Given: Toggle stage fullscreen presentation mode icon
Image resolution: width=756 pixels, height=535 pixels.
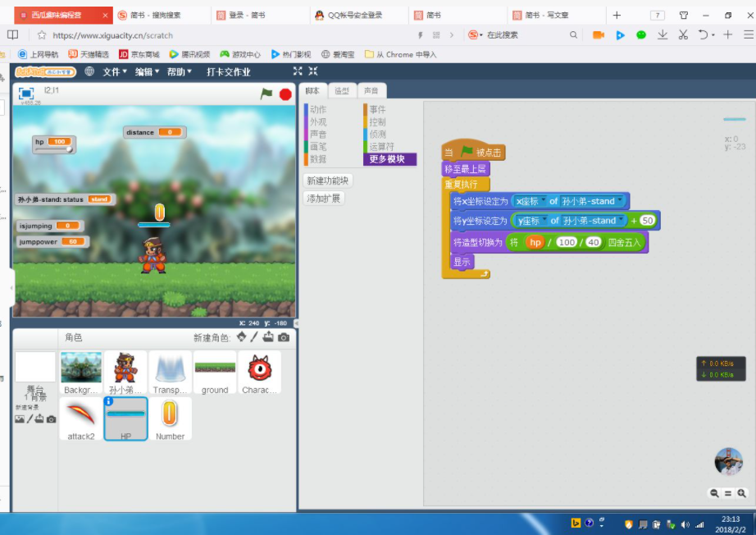Looking at the screenshot, I should pos(26,93).
